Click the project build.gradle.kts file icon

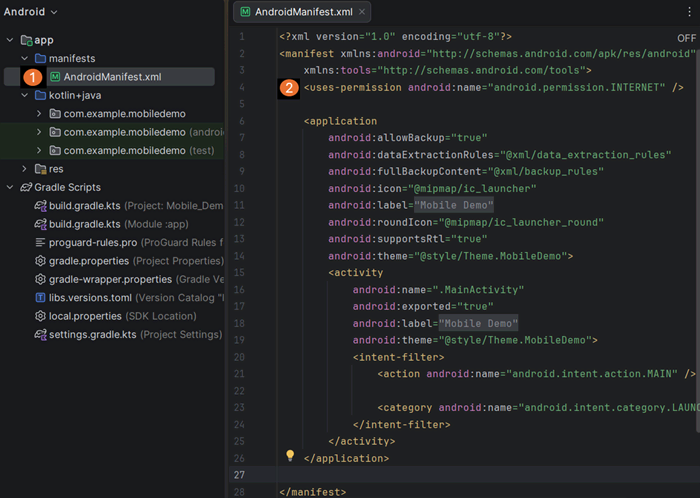41,206
